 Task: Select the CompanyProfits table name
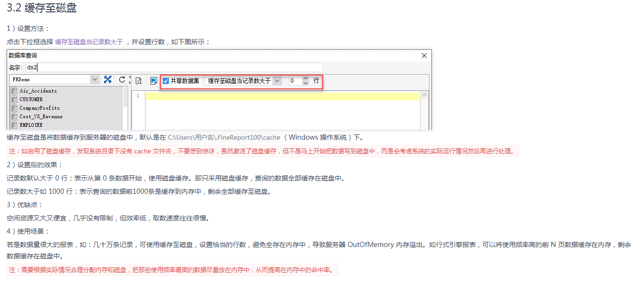[39, 108]
